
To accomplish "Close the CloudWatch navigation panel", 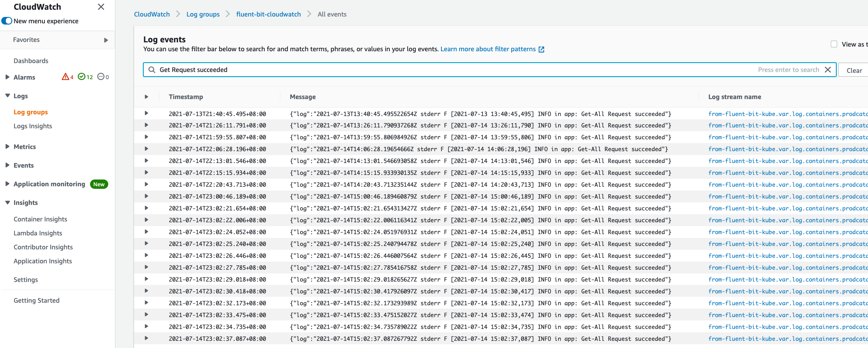I will coord(101,7).
